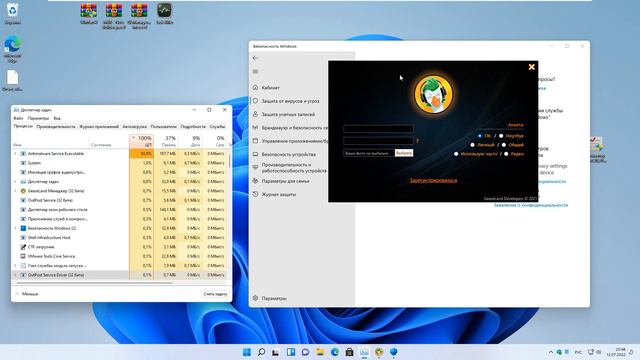
Task: Open Microsoft Store from the taskbar
Action: click(349, 352)
